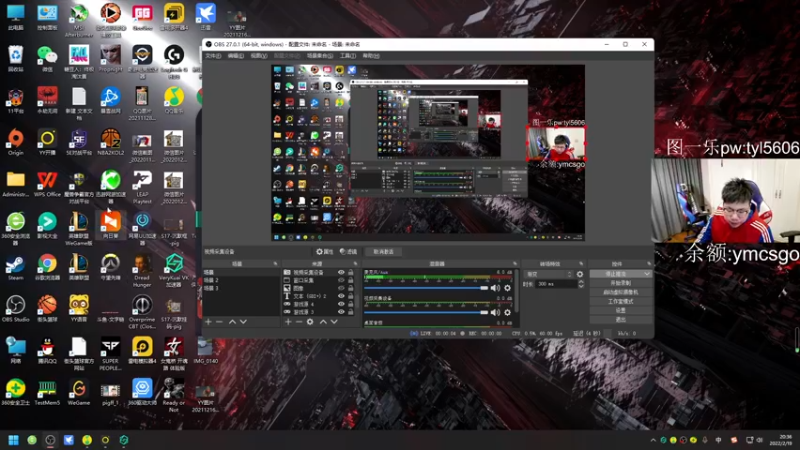This screenshot has height=450, width=800.
Task: Increase transition duration with up arrow
Action: [x=581, y=282]
